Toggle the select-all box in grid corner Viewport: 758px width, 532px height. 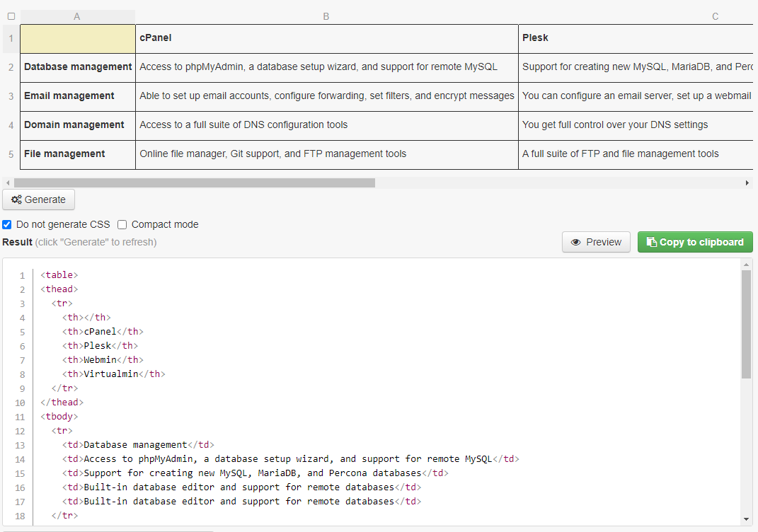click(11, 16)
